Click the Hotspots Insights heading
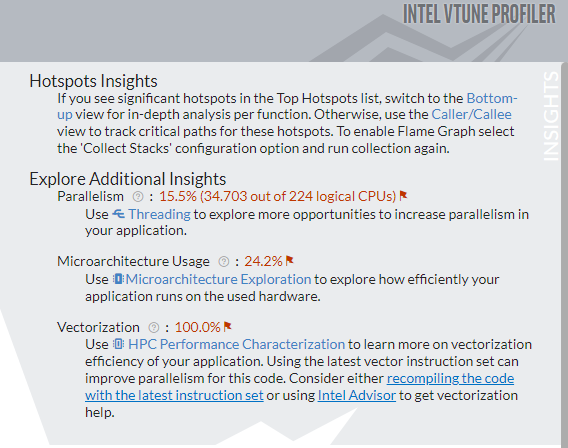Image resolution: width=568 pixels, height=448 pixels. [x=93, y=81]
